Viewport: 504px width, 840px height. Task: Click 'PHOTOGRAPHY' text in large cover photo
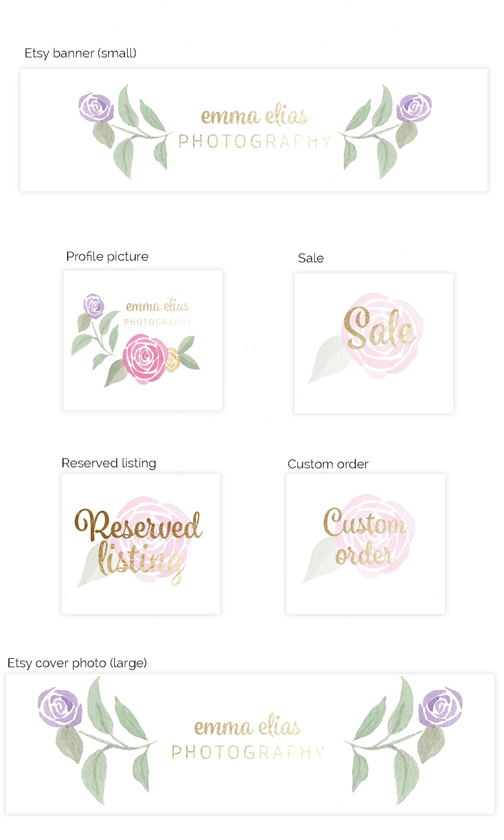tap(248, 752)
